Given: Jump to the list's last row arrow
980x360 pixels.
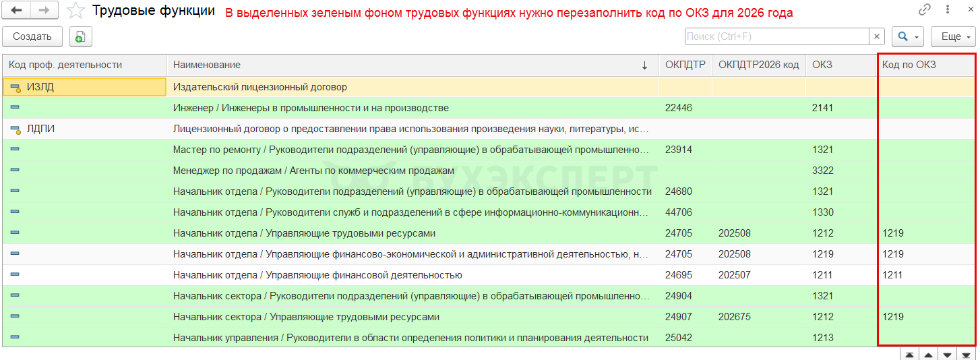Looking at the screenshot, I should (966, 355).
